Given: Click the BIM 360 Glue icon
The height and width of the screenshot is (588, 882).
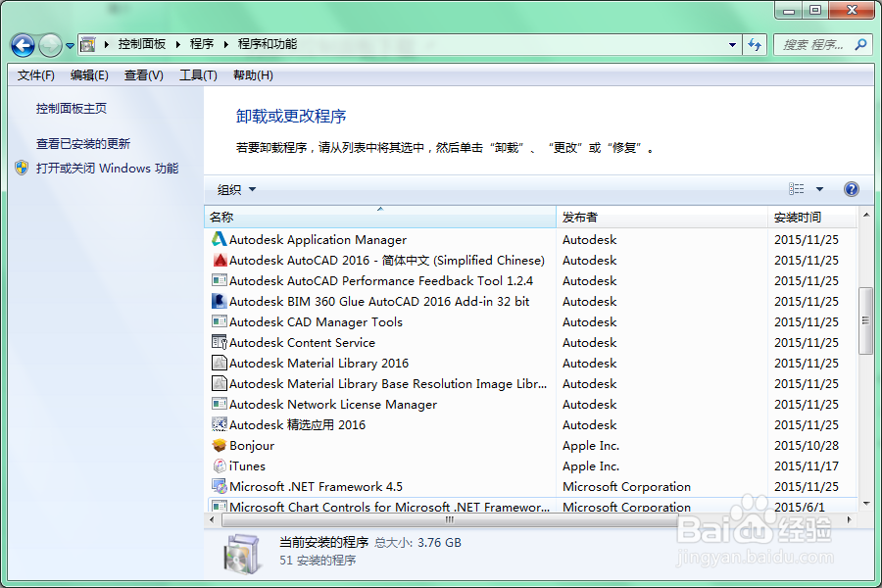Looking at the screenshot, I should (219, 301).
